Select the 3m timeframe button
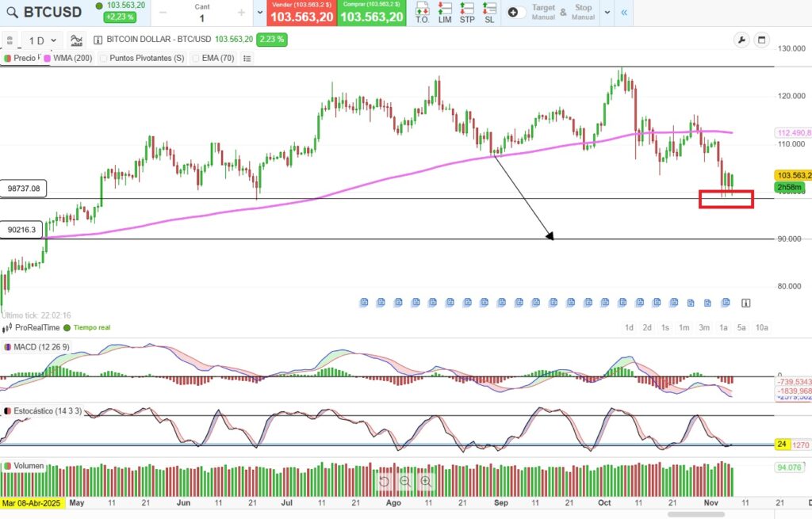 click(x=703, y=327)
